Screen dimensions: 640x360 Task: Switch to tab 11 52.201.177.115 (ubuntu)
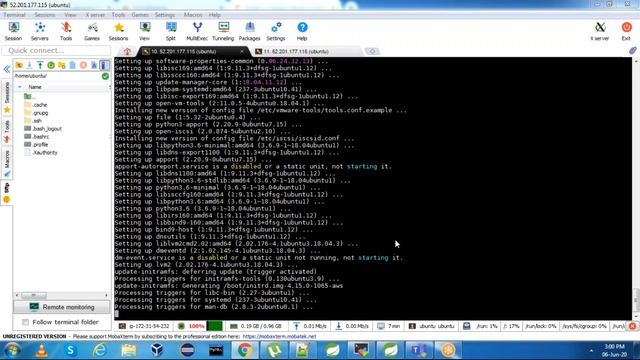(296, 51)
